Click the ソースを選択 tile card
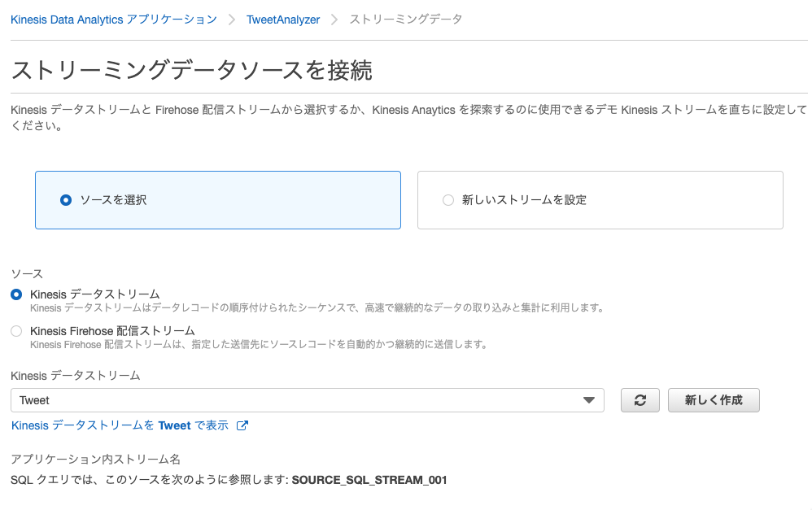Viewport: 812px width, 510px height. [218, 200]
